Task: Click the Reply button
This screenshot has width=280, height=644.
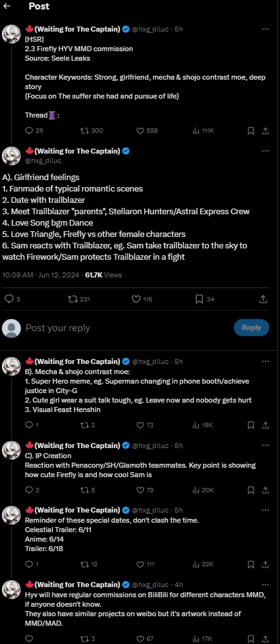Action: tap(252, 327)
